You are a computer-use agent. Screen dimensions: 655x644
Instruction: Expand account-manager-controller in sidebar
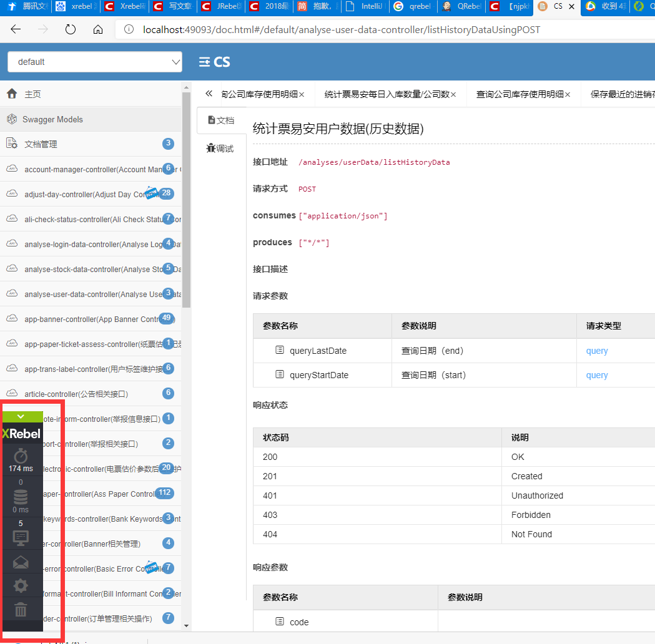pyautogui.click(x=91, y=169)
